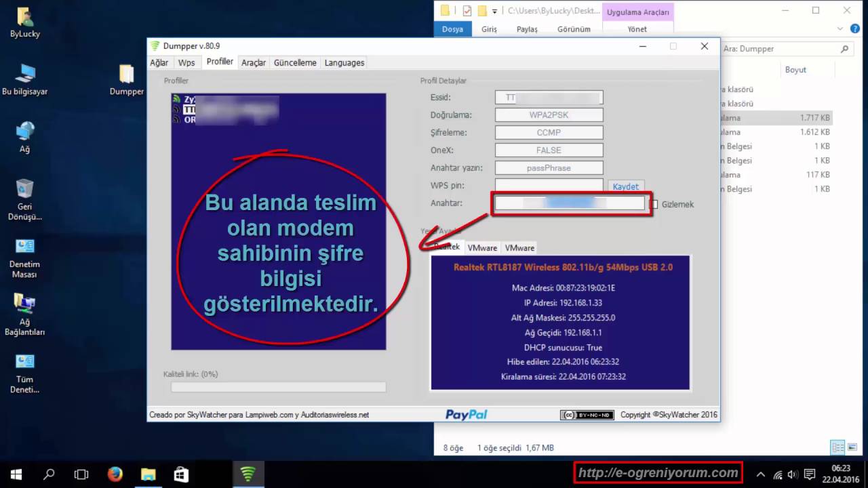The image size is (868, 488).
Task: Open Task View on the taskbar
Action: 81,474
